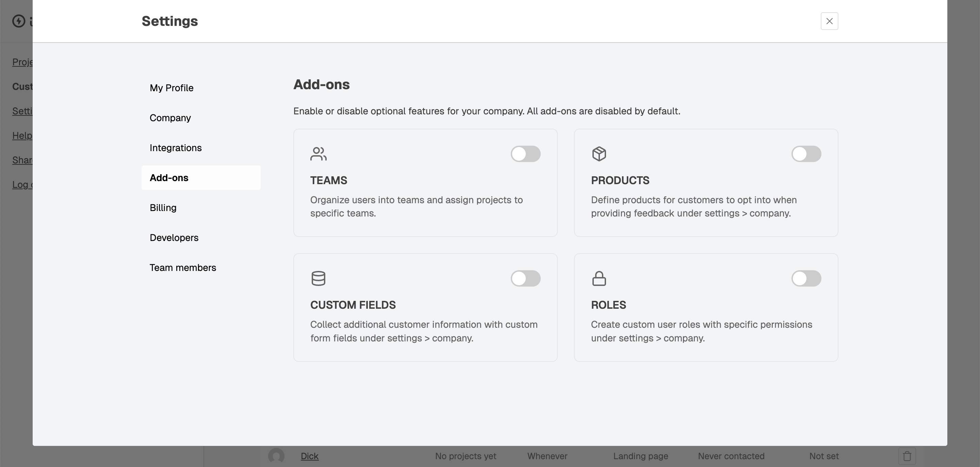Click the Roles lock icon

(x=599, y=278)
